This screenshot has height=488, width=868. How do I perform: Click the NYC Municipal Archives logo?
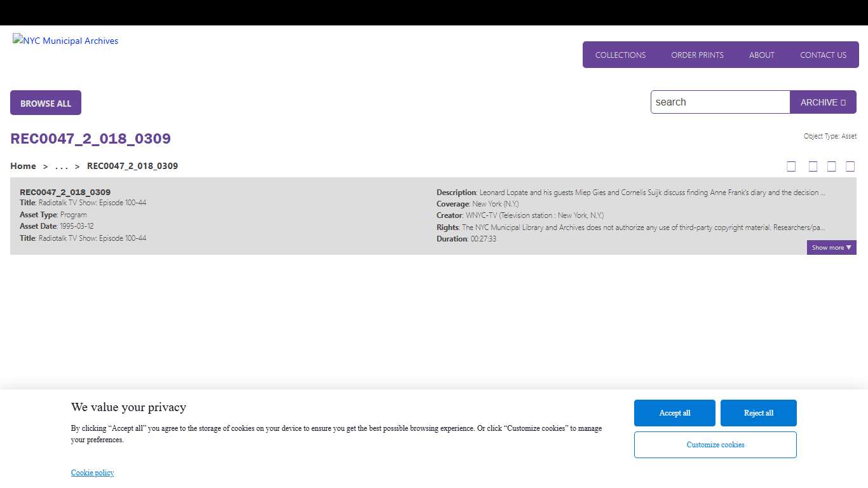[65, 41]
